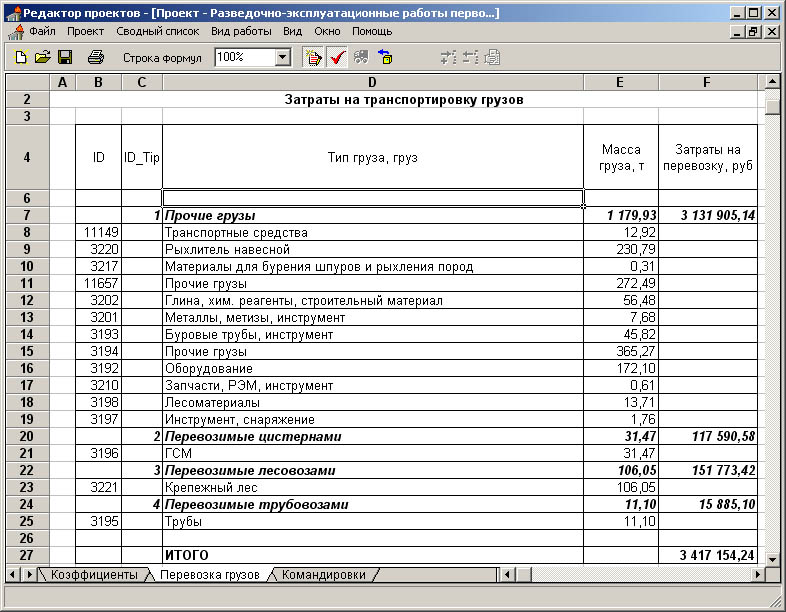This screenshot has height=612, width=786.
Task: Click the Затраты на транспортировку грузов title
Action: 404,99
